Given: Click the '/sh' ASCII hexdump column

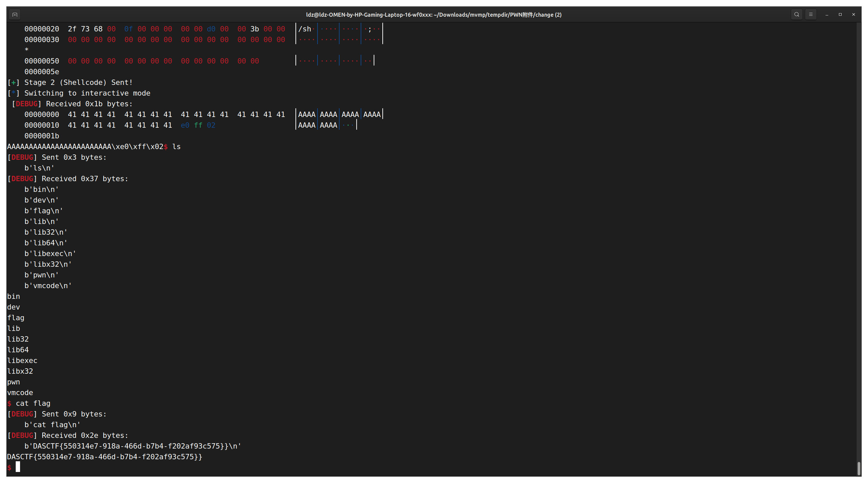Looking at the screenshot, I should point(304,29).
